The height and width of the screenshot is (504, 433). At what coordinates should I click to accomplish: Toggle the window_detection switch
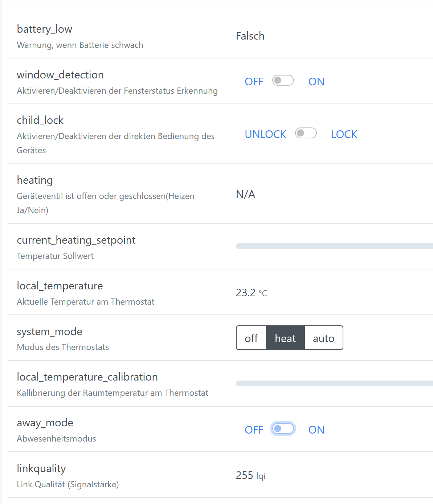[x=283, y=81]
